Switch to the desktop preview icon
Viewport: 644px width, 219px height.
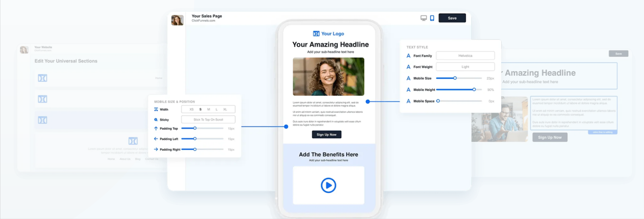(423, 18)
